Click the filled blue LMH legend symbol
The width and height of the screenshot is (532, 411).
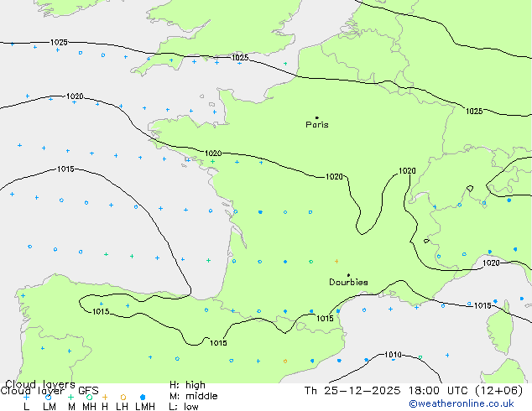[x=143, y=397]
